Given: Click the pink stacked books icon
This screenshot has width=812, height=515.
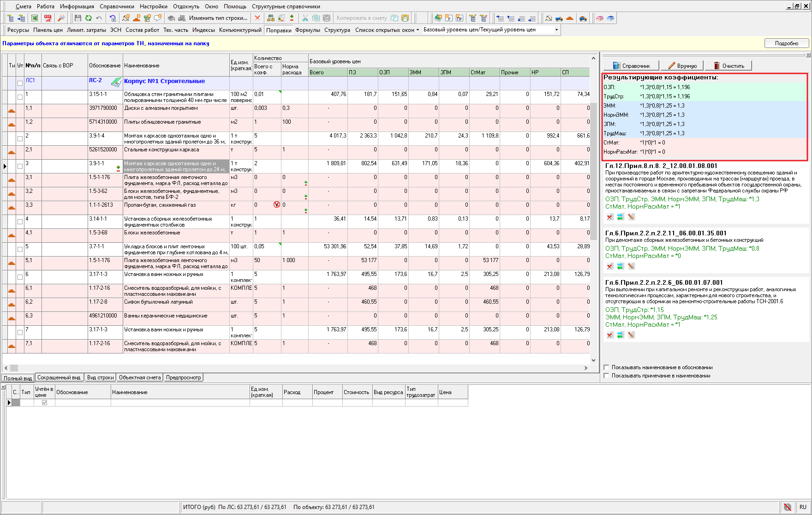Looking at the screenshot, I should pyautogui.click(x=600, y=18).
